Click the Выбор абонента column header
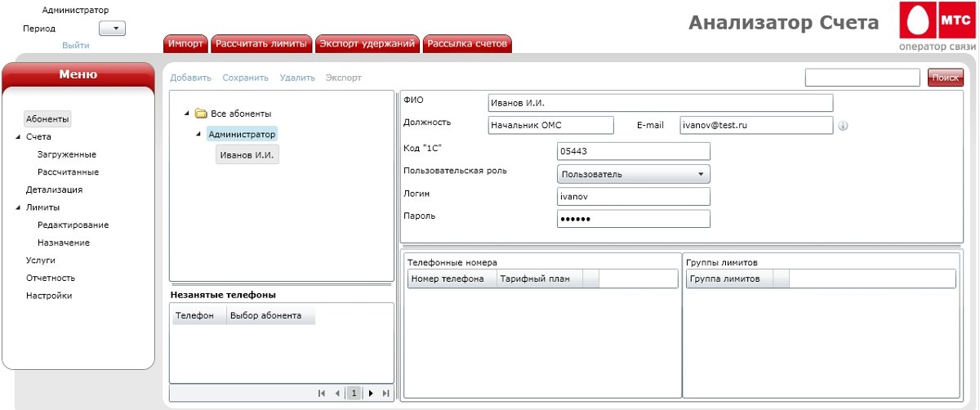The height and width of the screenshot is (410, 980). click(x=270, y=315)
